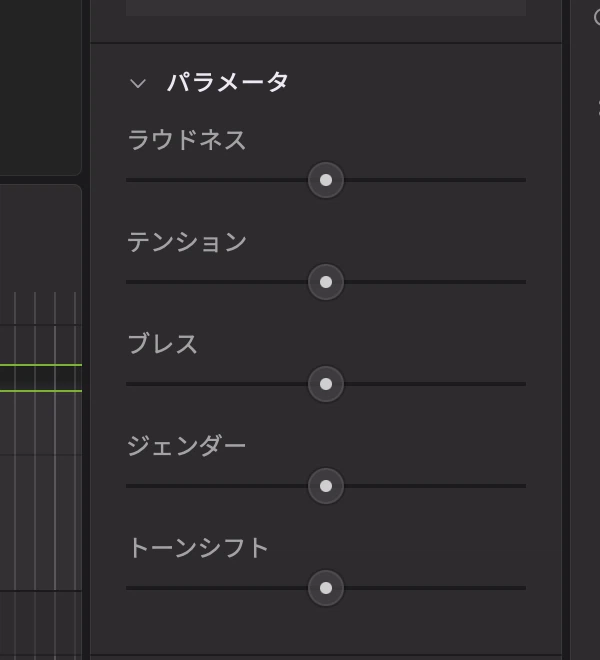This screenshot has width=600, height=660.
Task: Select the トーンシフト parameter label
Action: tap(198, 548)
